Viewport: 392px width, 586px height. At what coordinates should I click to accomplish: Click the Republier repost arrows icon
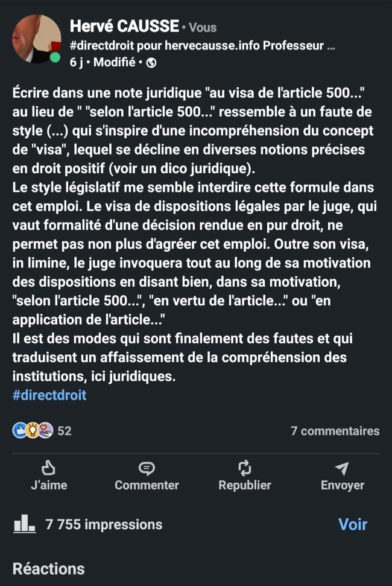[244, 468]
